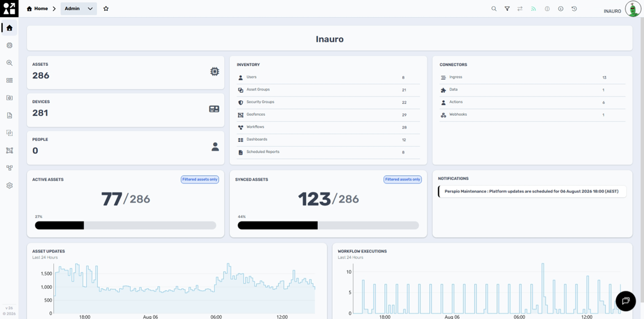The image size is (644, 319).
Task: Open Geofences in the Inventory list
Action: point(328,115)
